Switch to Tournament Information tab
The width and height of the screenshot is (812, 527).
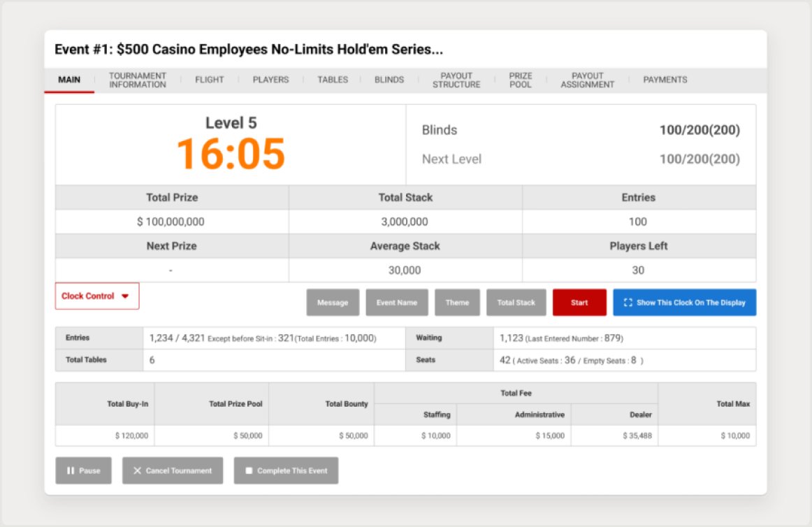click(x=138, y=80)
